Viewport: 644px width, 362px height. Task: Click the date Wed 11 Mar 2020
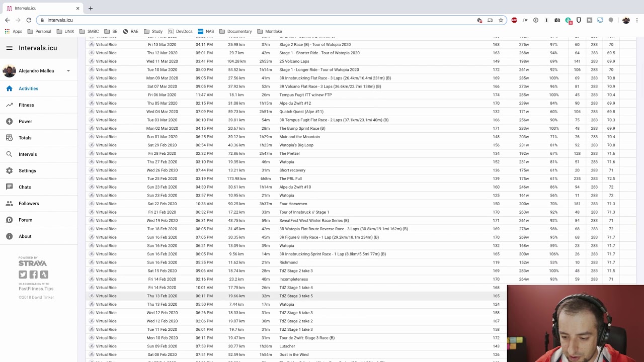click(162, 61)
